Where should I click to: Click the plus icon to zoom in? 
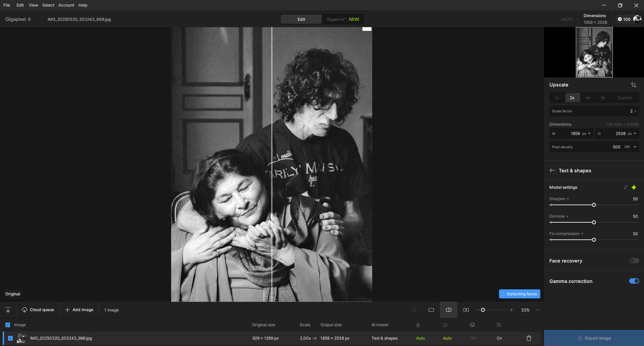pyautogui.click(x=511, y=310)
